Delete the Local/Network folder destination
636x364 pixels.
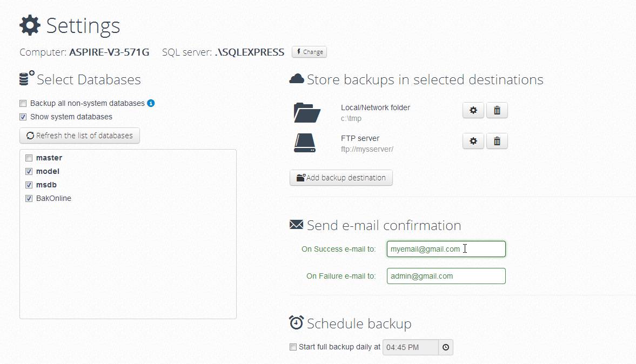[x=497, y=111]
